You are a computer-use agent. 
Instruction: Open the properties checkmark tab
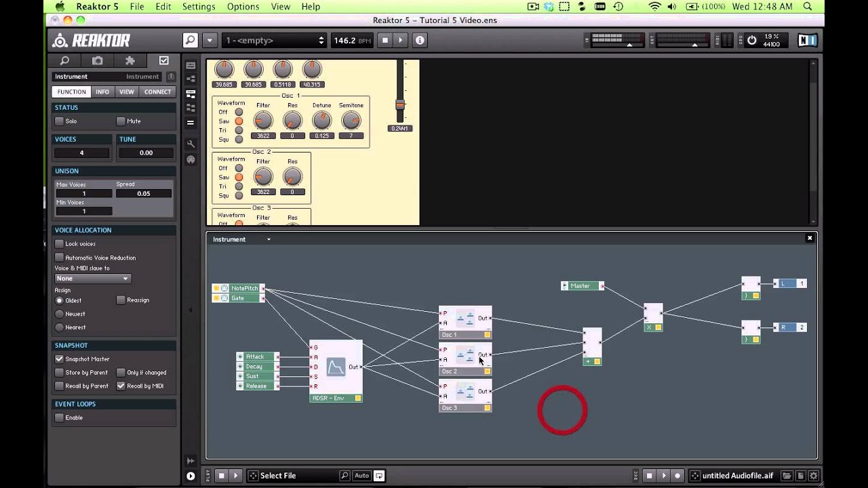(163, 60)
